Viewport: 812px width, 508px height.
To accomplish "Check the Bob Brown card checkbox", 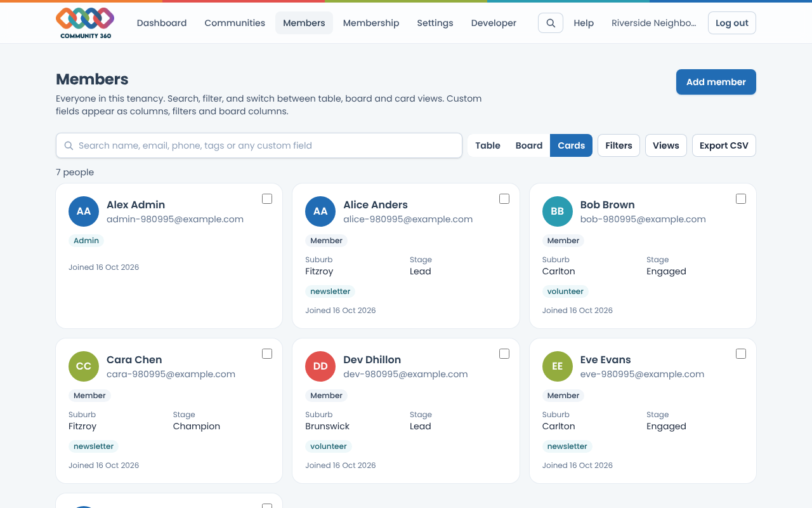I will (741, 199).
